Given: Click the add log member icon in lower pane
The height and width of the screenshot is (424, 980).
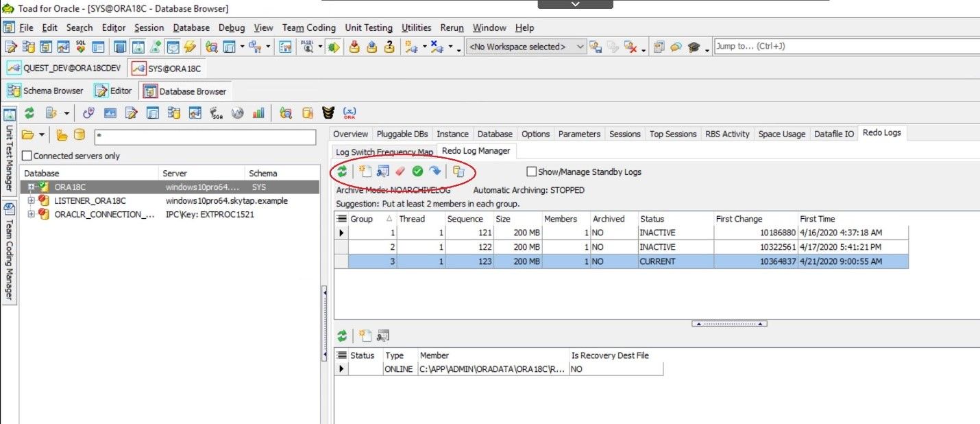Looking at the screenshot, I should tap(365, 335).
